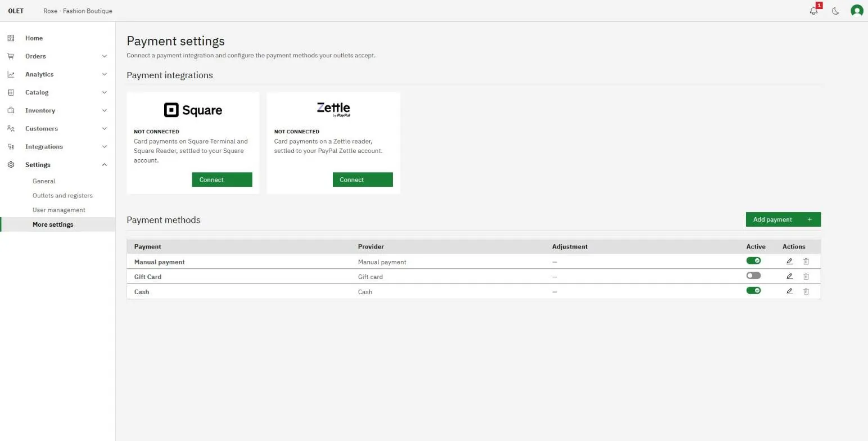Open User management settings
Image resolution: width=868 pixels, height=441 pixels.
point(59,210)
